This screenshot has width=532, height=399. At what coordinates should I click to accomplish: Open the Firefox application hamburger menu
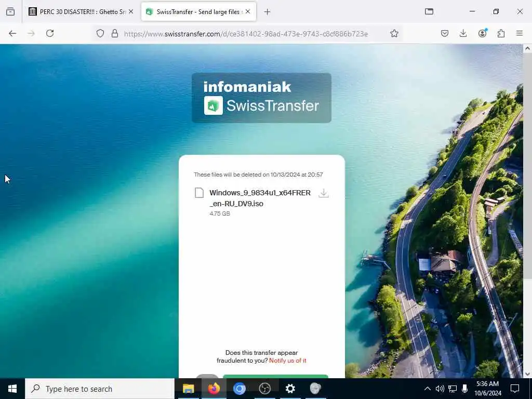[x=520, y=33]
